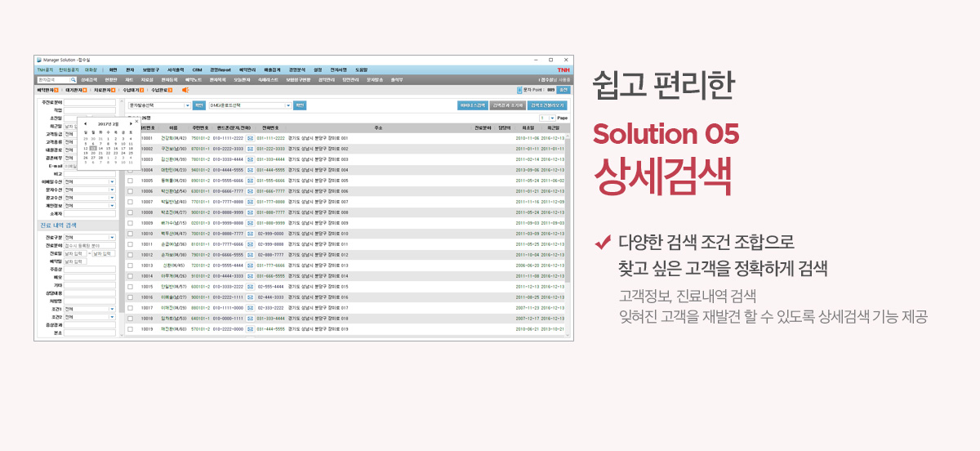Open the 보험청구 menu

tap(151, 70)
